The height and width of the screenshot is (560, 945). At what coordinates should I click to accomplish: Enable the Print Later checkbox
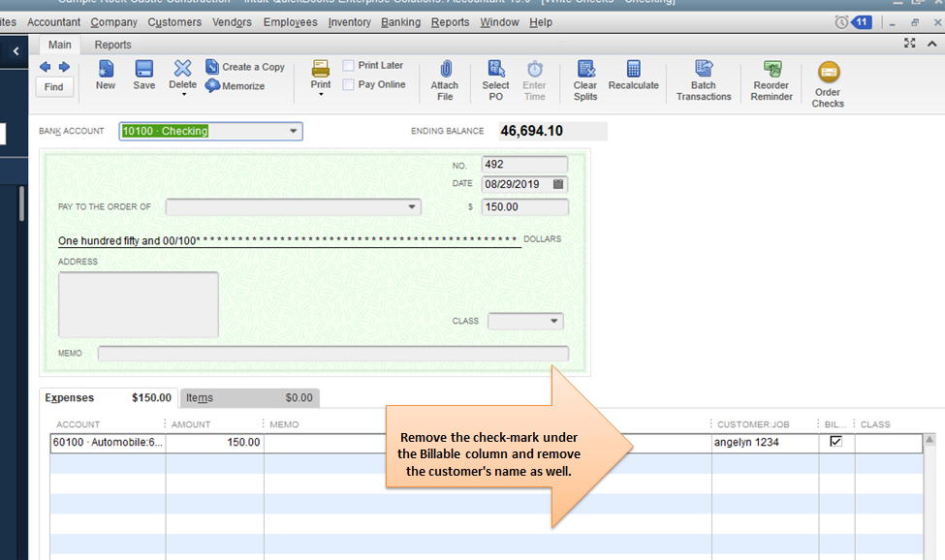(348, 65)
